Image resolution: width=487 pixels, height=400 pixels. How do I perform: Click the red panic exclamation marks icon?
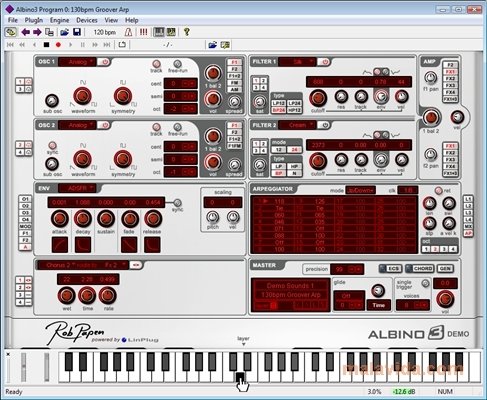click(143, 32)
